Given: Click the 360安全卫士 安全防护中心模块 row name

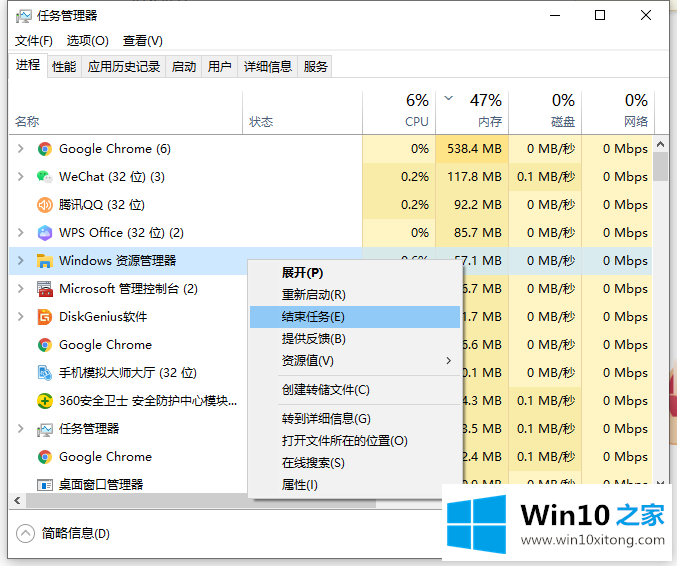Looking at the screenshot, I should coord(148,401).
